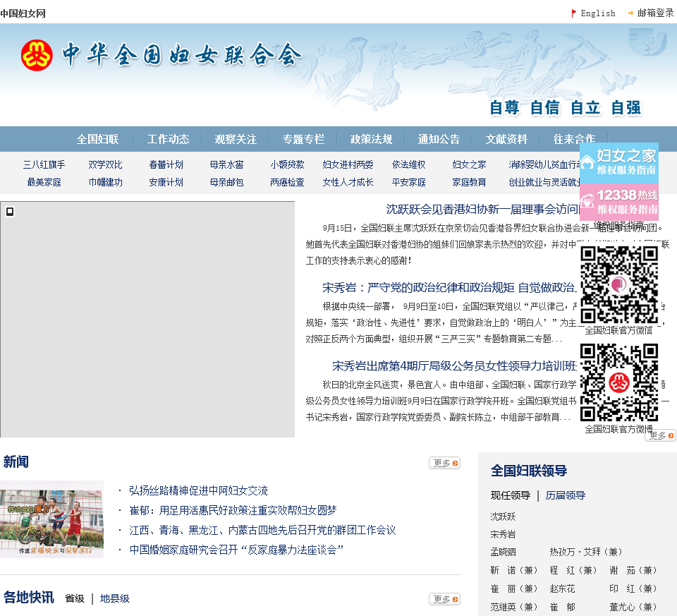
Task: Click the 中国妇女网 site title text
Action: click(23, 14)
